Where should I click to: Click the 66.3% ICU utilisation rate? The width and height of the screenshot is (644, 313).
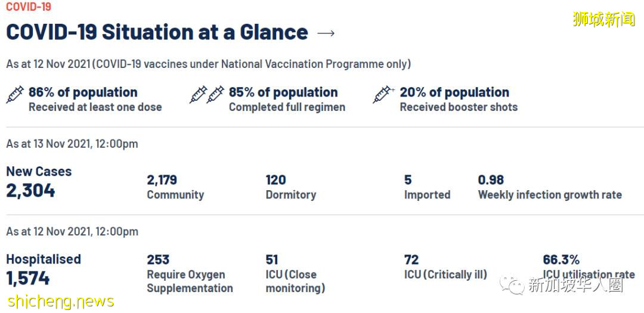point(561,260)
